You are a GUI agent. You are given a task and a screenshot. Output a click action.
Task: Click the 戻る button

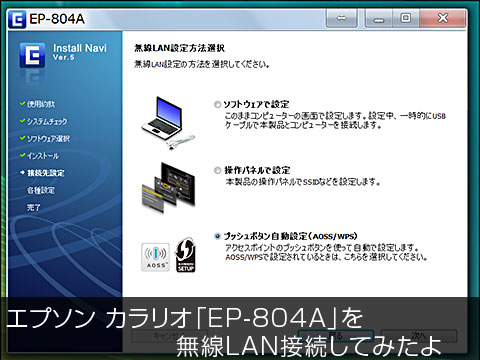[x=336, y=336]
